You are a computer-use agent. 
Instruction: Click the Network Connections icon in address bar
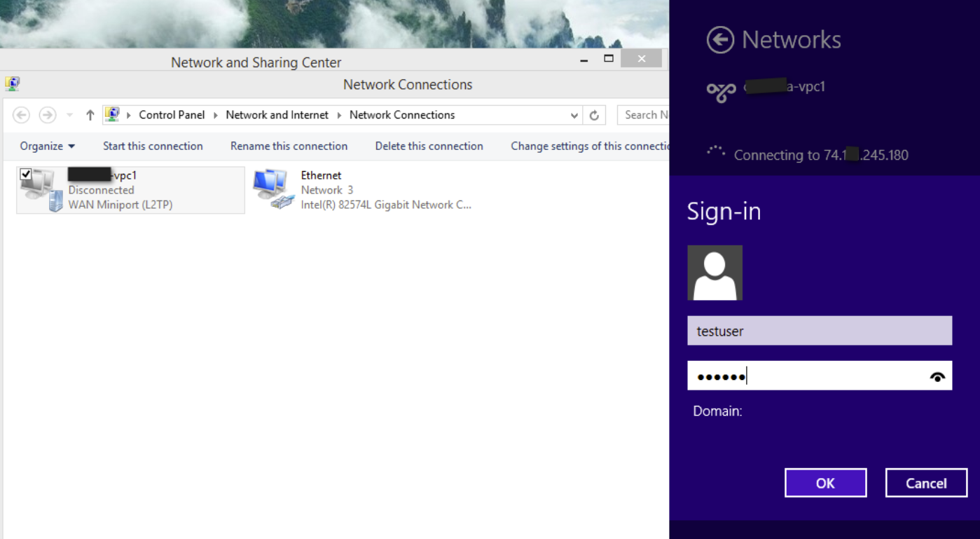(113, 114)
